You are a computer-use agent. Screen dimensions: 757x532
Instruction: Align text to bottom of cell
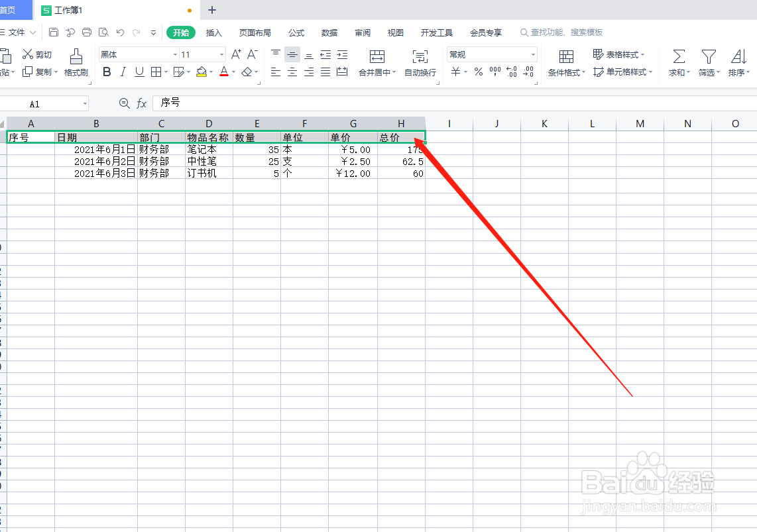click(309, 54)
